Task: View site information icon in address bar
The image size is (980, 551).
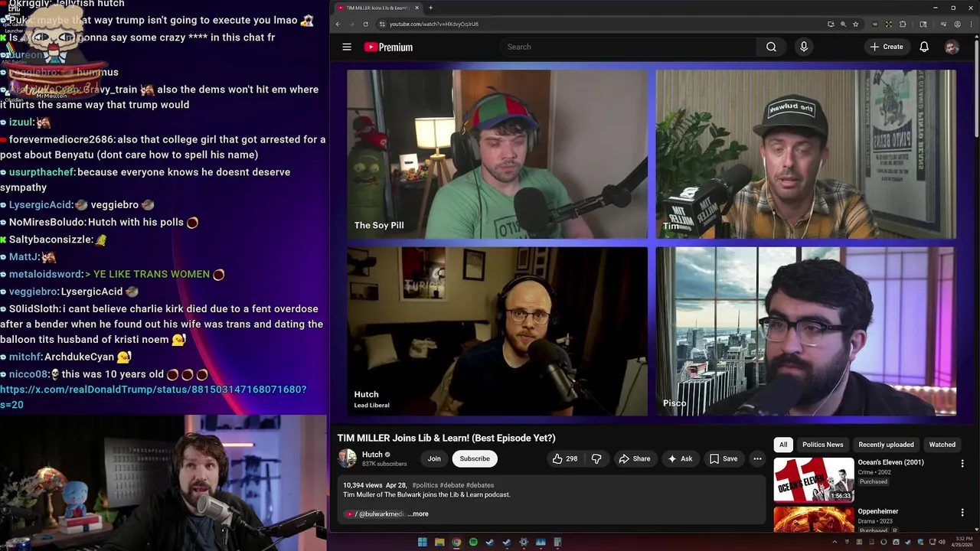Action: point(382,24)
